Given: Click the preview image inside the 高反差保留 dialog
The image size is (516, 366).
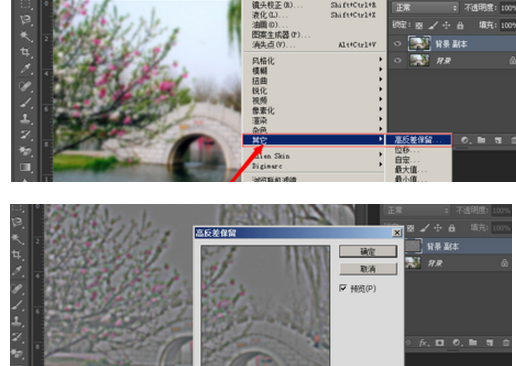Looking at the screenshot, I should click(x=265, y=306).
